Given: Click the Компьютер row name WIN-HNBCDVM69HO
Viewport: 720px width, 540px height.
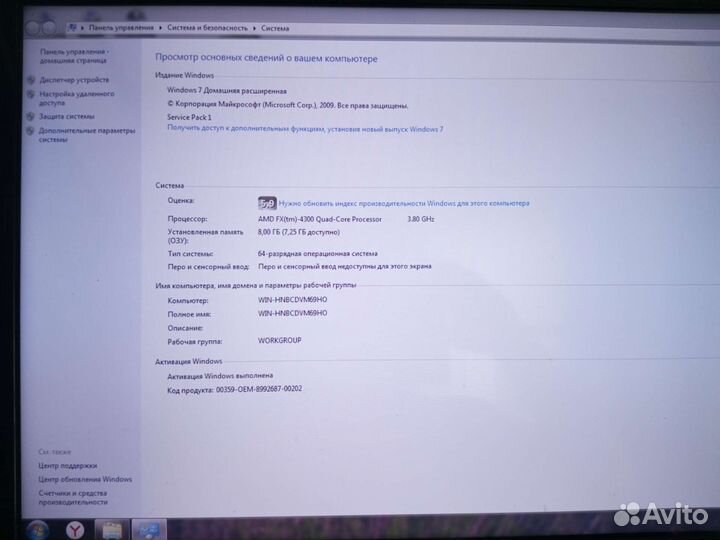Looking at the screenshot, I should click(292, 299).
